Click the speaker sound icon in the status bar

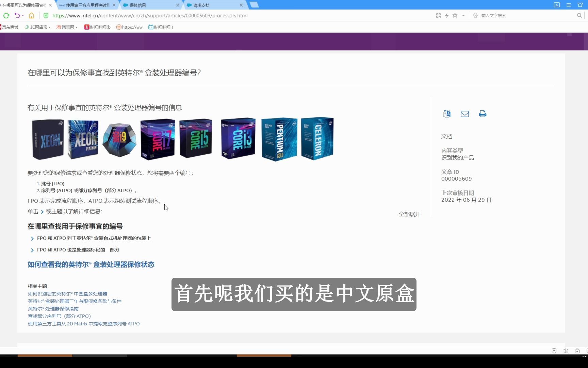(565, 350)
